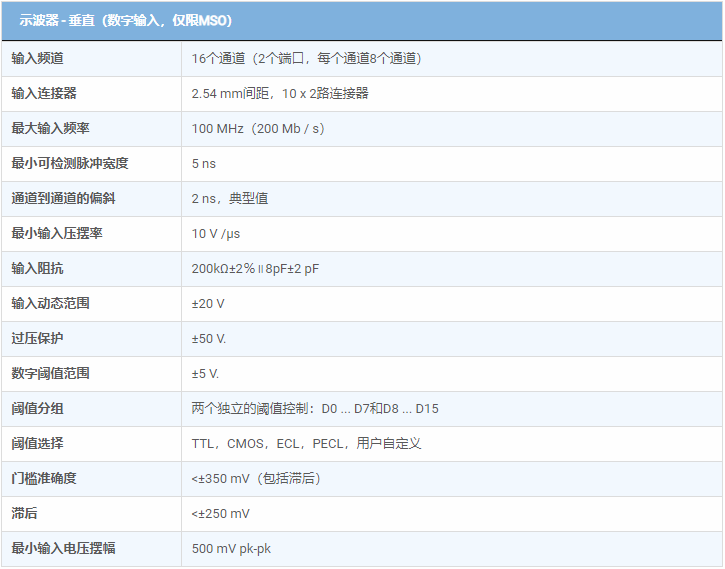This screenshot has height=569, width=725.
Task: Click the 通道到通道的偏斜 row label
Action: [64, 198]
